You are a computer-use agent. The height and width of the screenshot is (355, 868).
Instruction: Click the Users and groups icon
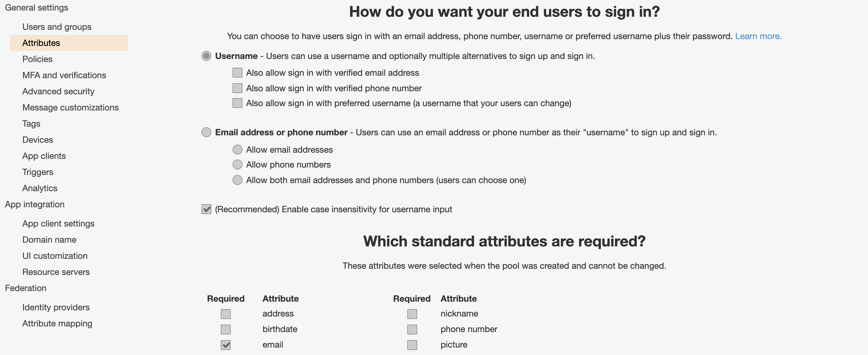pyautogui.click(x=57, y=26)
